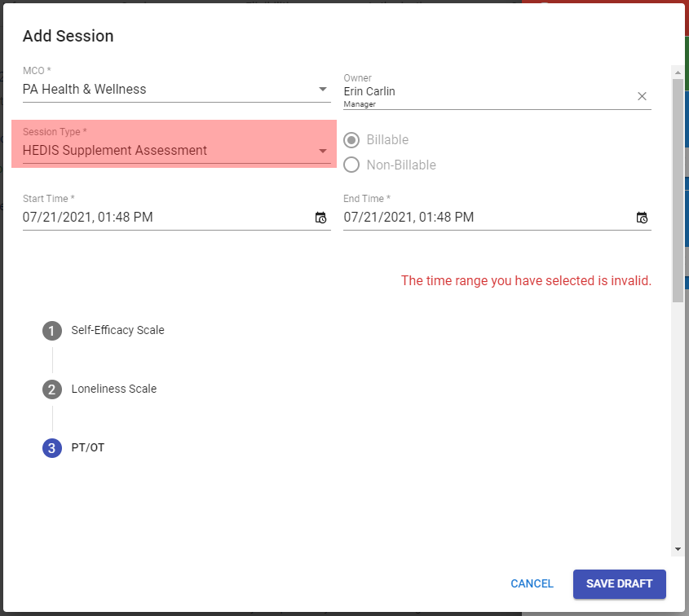Click the End Time date field
Screen dimensions: 689x616
point(485,218)
